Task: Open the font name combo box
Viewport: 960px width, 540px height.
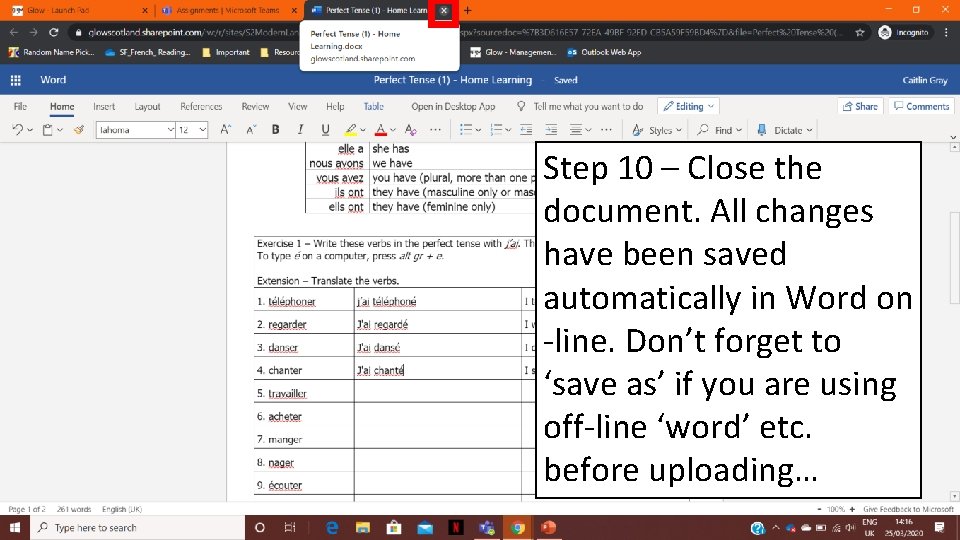Action: 135,130
